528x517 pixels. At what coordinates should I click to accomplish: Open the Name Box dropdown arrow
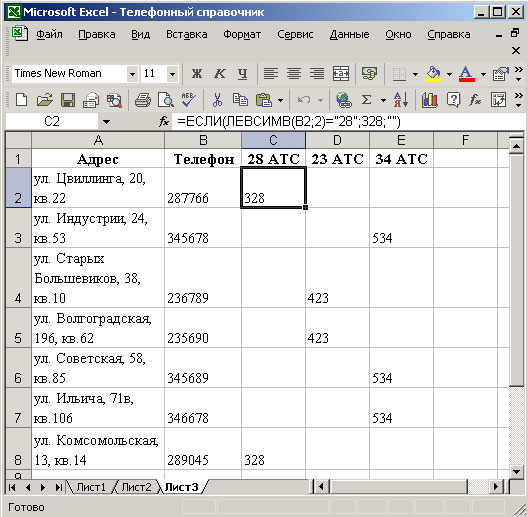tap(106, 121)
